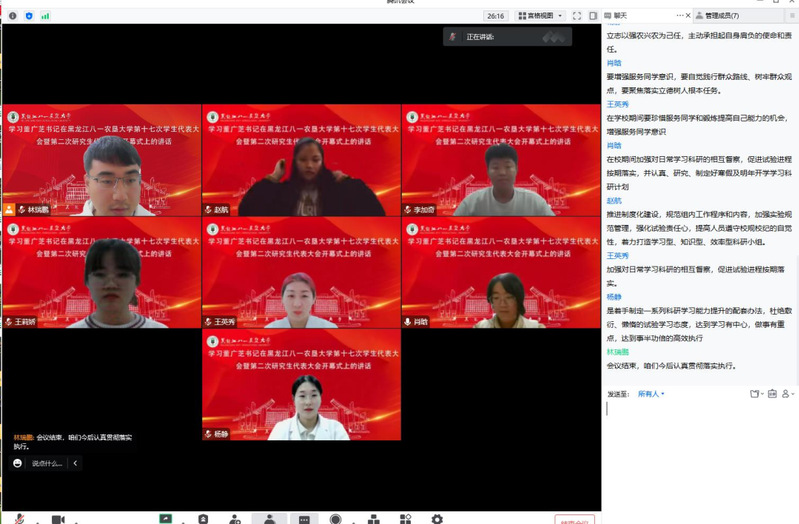The height and width of the screenshot is (524, 799).
Task: Click the emoji button beside chat input
Action: tap(18, 463)
